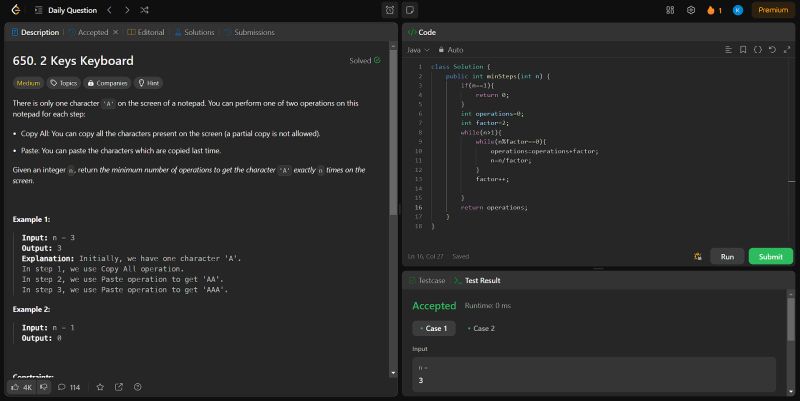Star this problem as favorite
This screenshot has height=401, width=800.
tap(99, 387)
